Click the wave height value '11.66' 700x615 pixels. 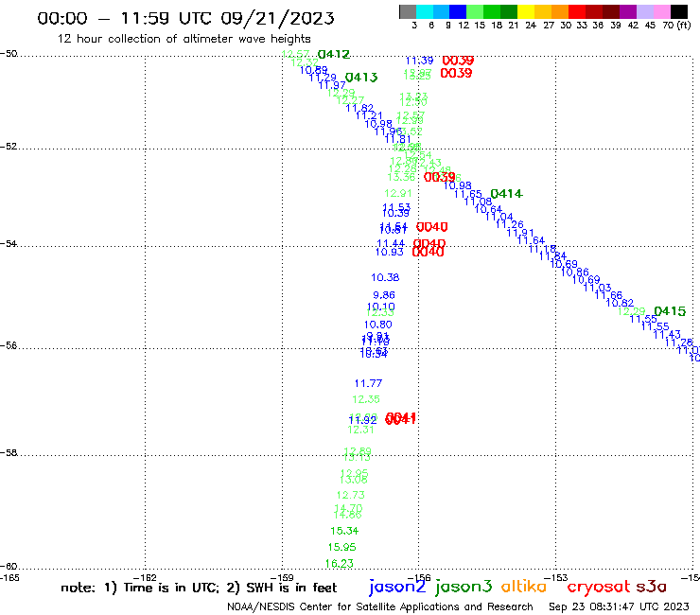tap(608, 295)
